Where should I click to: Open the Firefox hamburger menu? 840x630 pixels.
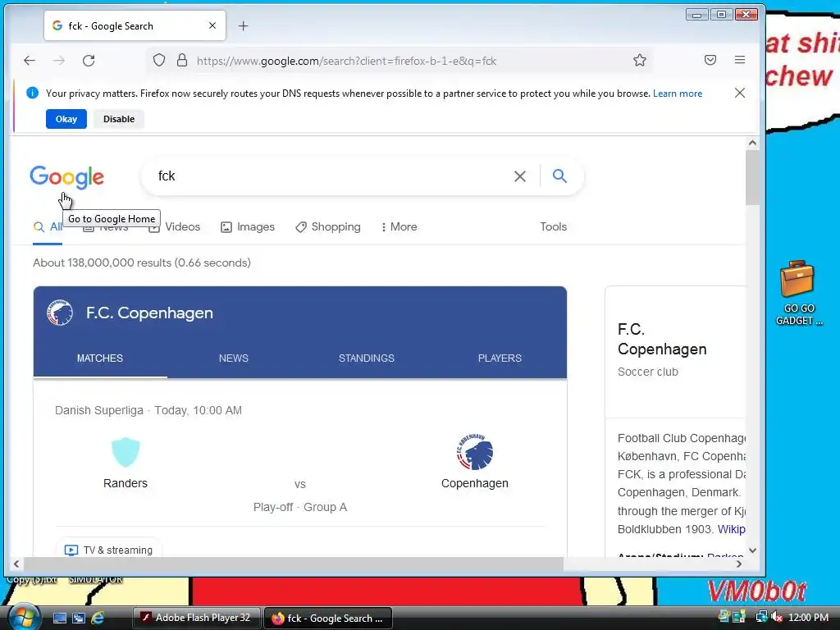740,60
